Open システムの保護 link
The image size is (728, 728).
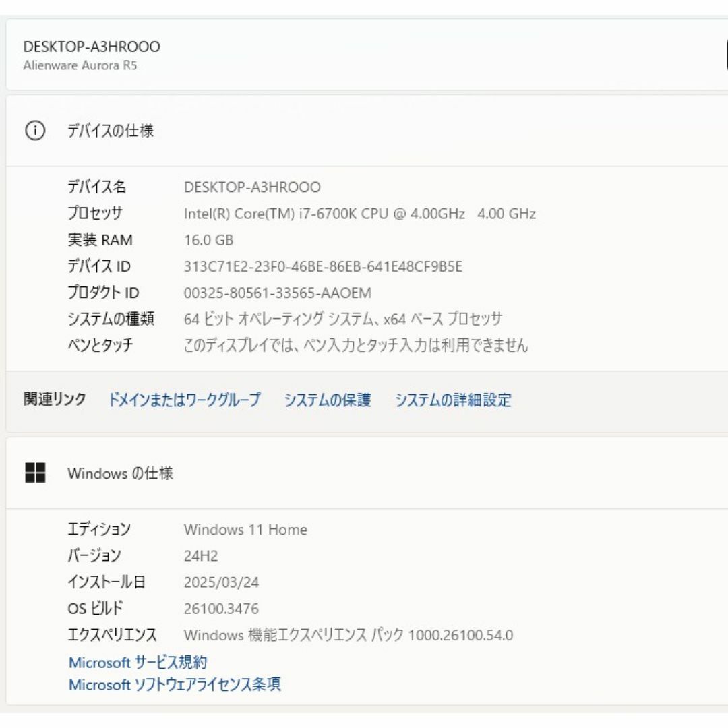click(x=328, y=399)
